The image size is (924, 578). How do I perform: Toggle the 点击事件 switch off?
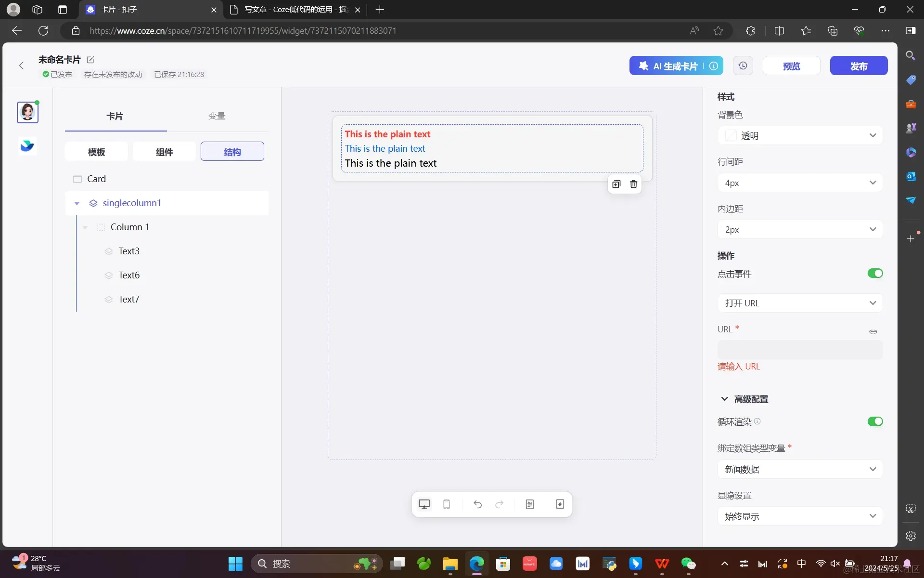pos(875,274)
